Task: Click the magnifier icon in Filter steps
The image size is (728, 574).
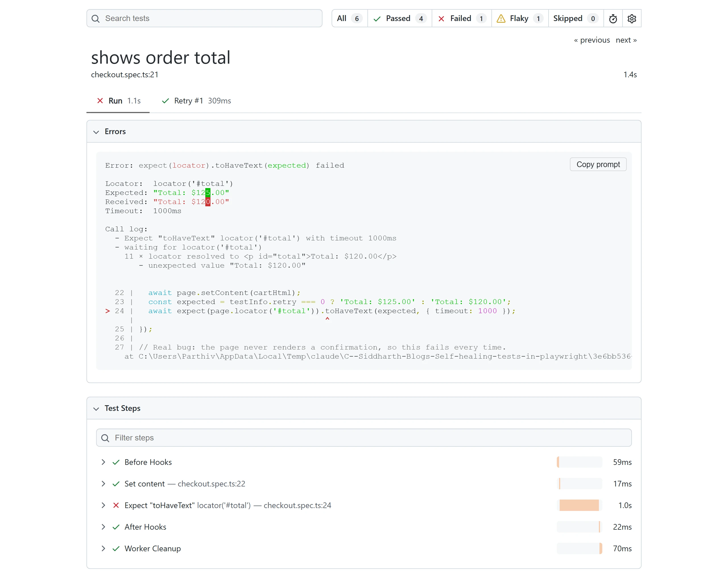Action: point(105,438)
